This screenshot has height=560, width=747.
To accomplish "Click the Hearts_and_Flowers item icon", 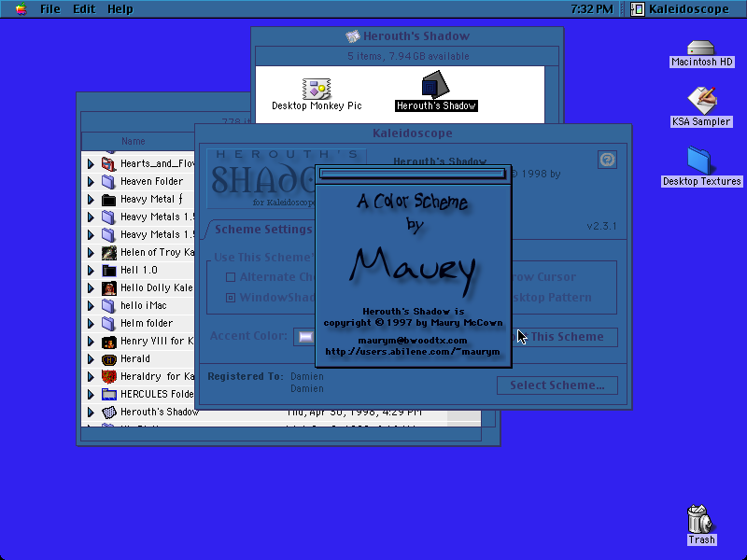I will click(108, 164).
